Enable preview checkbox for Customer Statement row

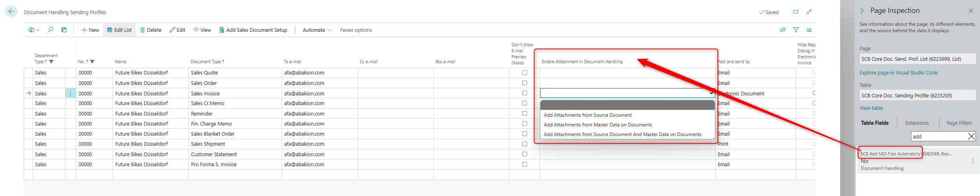tap(524, 154)
